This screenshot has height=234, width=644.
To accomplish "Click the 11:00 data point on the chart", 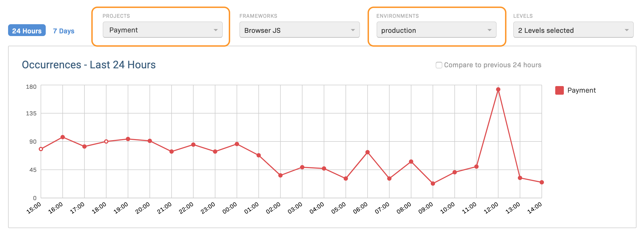I will point(476,167).
